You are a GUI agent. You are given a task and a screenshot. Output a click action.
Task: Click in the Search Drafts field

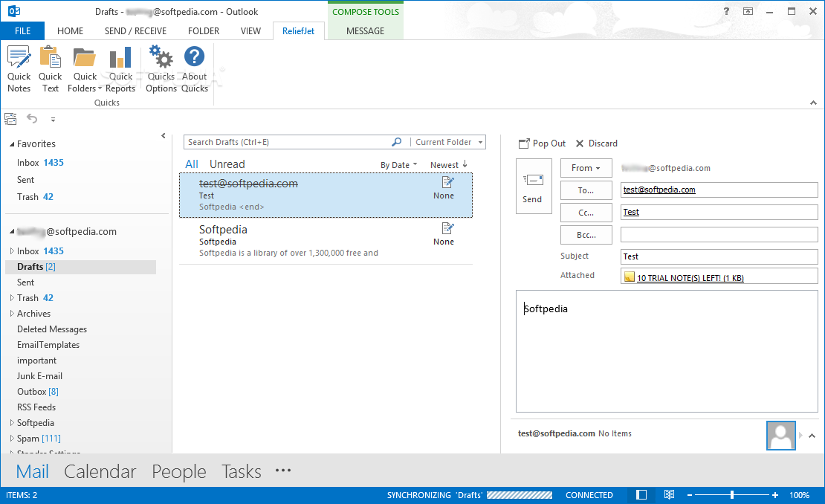coord(287,142)
